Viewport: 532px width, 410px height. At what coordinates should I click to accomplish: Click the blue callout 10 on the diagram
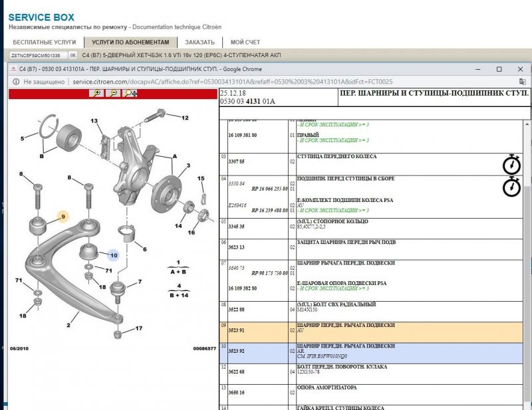pyautogui.click(x=114, y=255)
